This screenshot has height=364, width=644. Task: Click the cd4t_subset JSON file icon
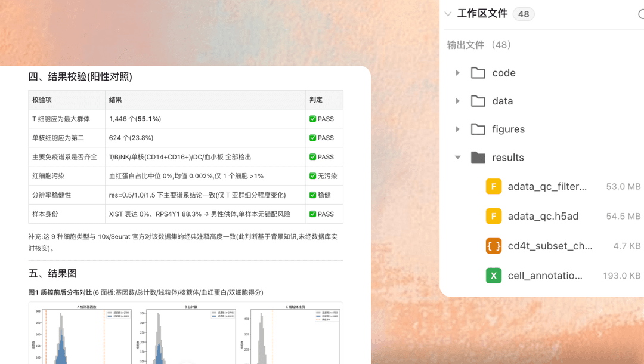click(494, 246)
